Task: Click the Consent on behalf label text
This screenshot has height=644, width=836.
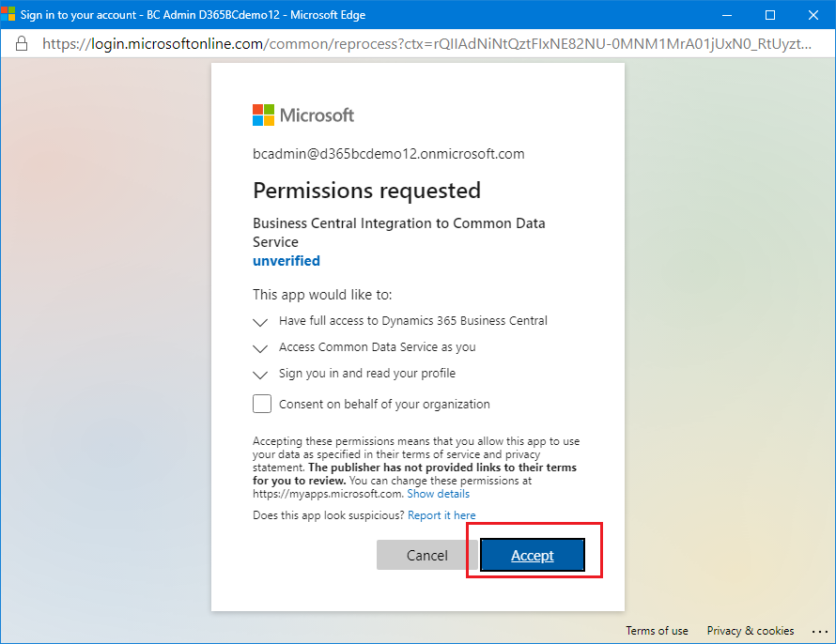Action: (384, 405)
